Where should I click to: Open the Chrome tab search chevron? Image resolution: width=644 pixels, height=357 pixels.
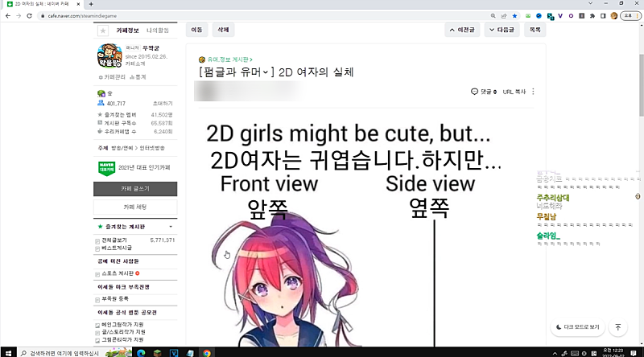590,3
